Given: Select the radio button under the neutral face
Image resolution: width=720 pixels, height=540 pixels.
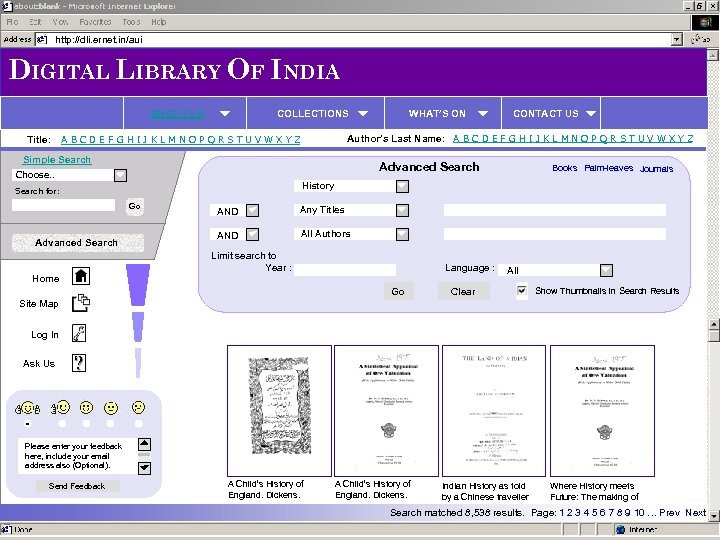Looking at the screenshot, I should [110, 424].
